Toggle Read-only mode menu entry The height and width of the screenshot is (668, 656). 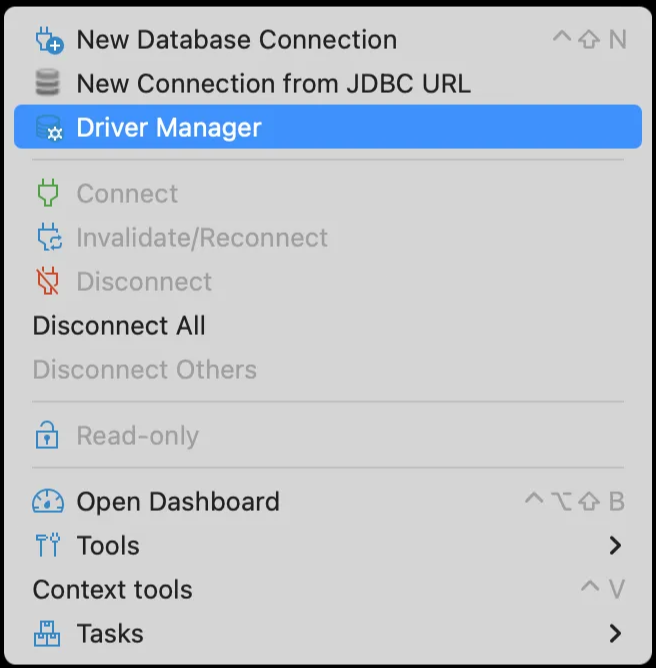click(x=137, y=436)
